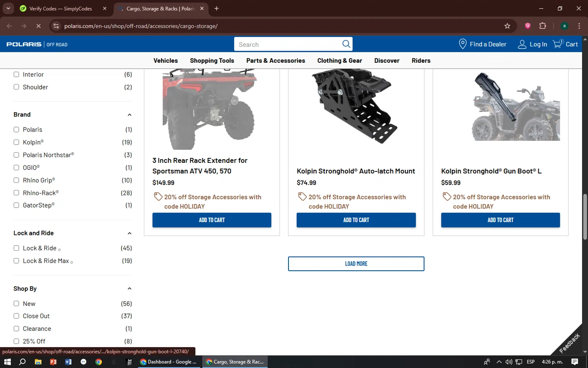Open File Explorer from taskbar
The height and width of the screenshot is (368, 588).
38,362
